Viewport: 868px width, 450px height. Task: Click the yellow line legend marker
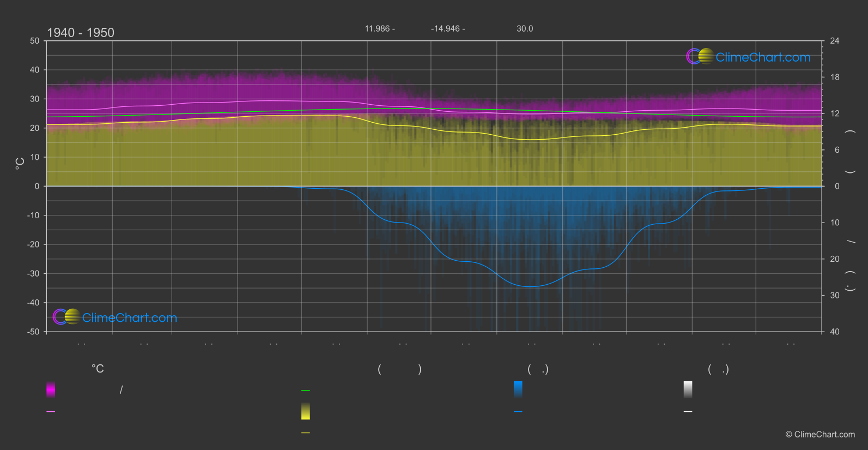[x=306, y=433]
